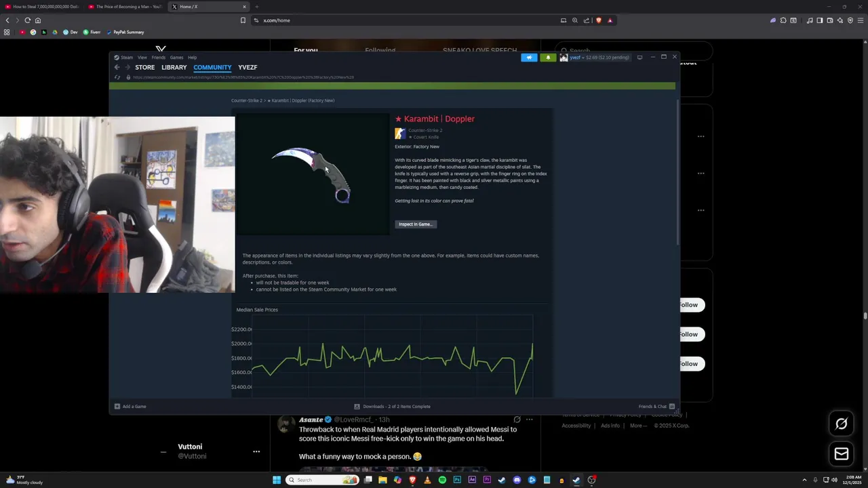Image resolution: width=868 pixels, height=488 pixels.
Task: Open X messages envelope icon
Action: 842,454
